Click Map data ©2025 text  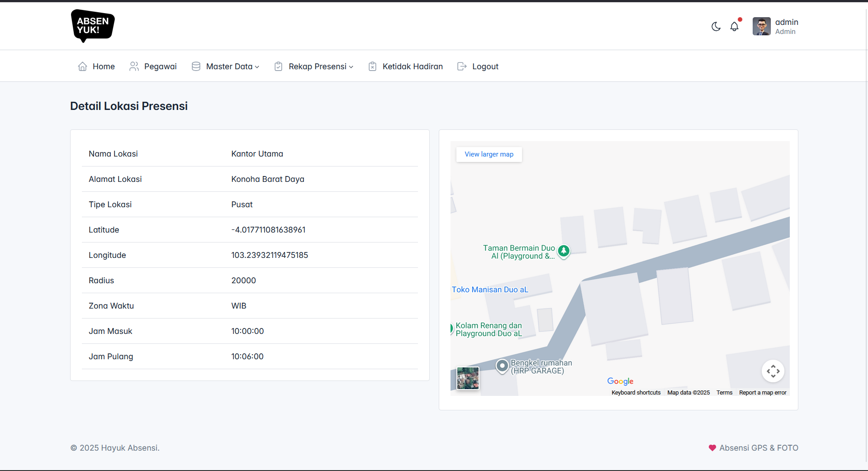tap(688, 393)
